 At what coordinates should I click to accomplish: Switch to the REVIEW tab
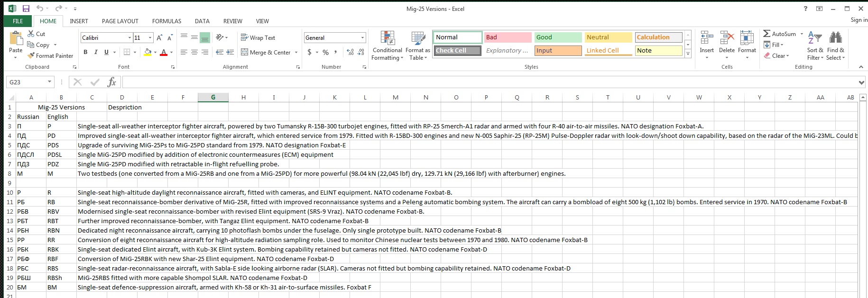[233, 21]
